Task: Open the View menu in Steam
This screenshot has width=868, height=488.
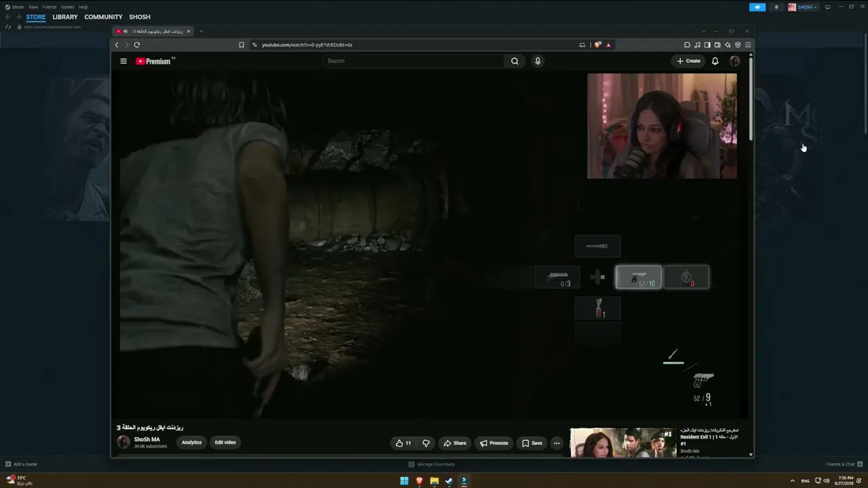Action: [33, 7]
